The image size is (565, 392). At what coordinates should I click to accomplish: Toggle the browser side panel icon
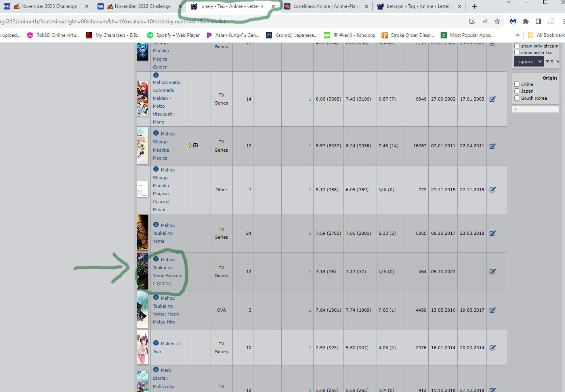click(x=538, y=21)
